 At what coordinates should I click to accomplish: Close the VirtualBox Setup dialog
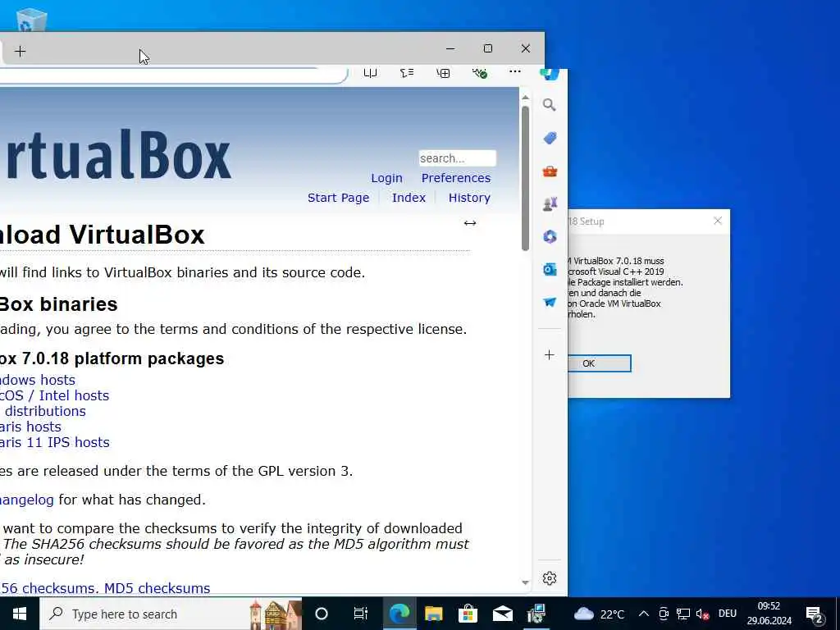point(718,221)
